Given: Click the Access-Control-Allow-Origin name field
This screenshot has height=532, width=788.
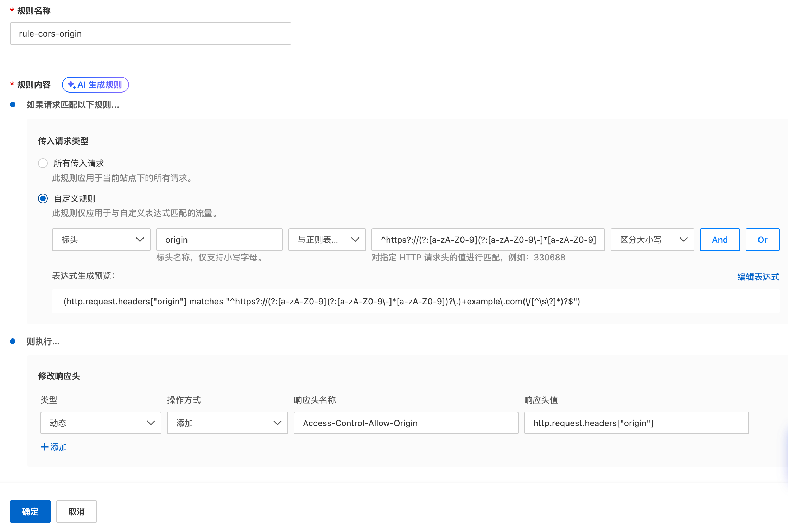Looking at the screenshot, I should pos(406,423).
